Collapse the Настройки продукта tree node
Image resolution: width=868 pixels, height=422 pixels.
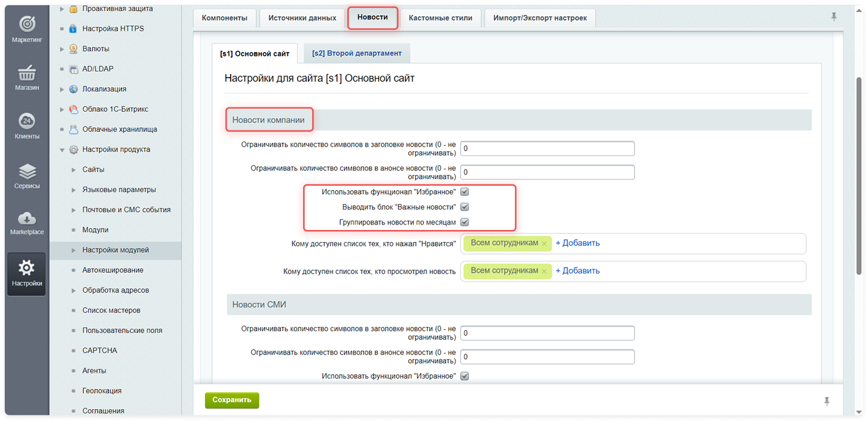pos(62,150)
